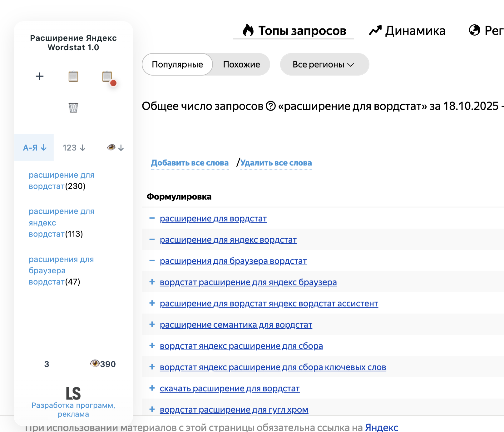Clear the saved list with trash icon
Image resolution: width=504 pixels, height=432 pixels.
click(73, 107)
